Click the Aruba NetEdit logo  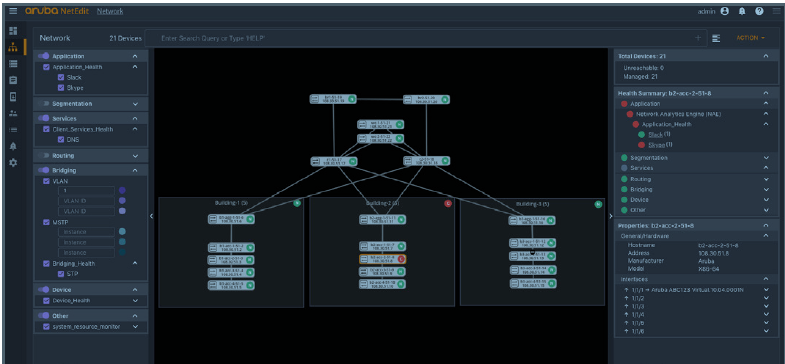click(x=57, y=11)
